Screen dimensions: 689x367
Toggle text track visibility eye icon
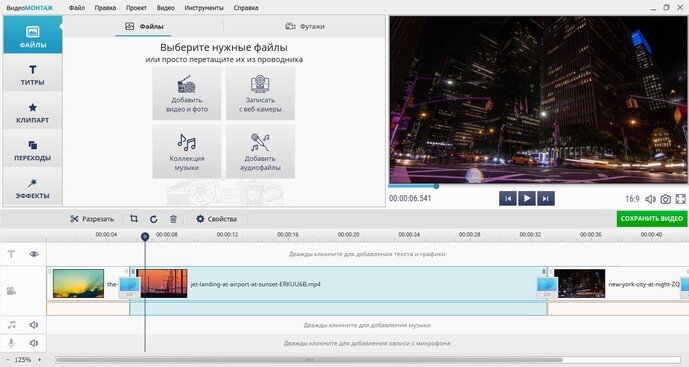pyautogui.click(x=34, y=254)
